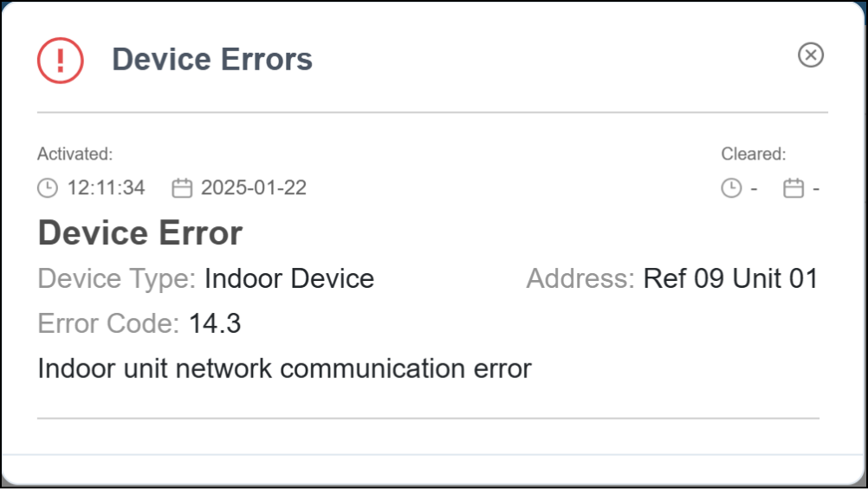Click the activated date calendar icon
This screenshot has height=489, width=868.
pyautogui.click(x=182, y=187)
